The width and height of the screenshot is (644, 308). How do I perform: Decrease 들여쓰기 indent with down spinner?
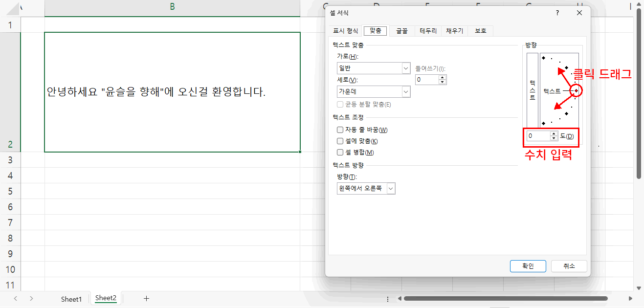point(442,82)
